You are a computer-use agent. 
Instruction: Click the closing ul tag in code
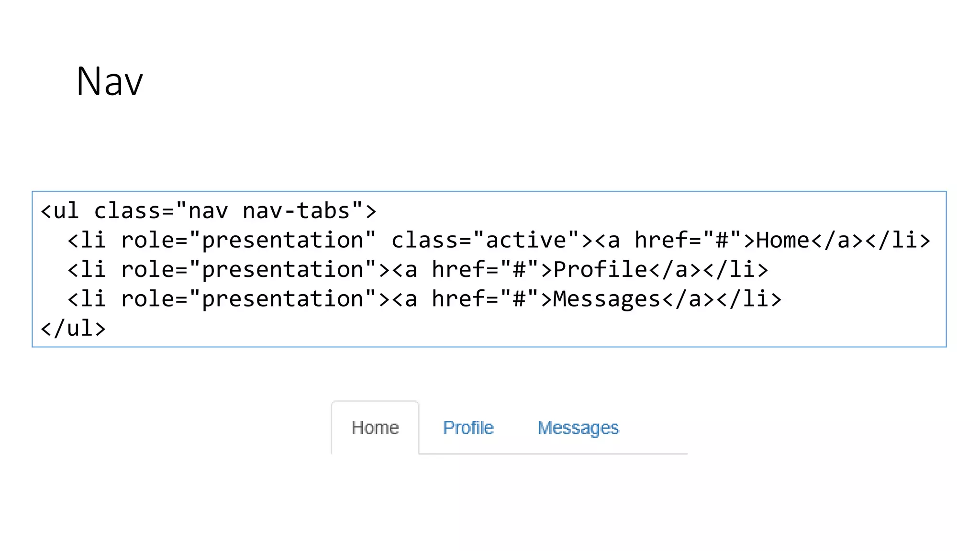(73, 329)
